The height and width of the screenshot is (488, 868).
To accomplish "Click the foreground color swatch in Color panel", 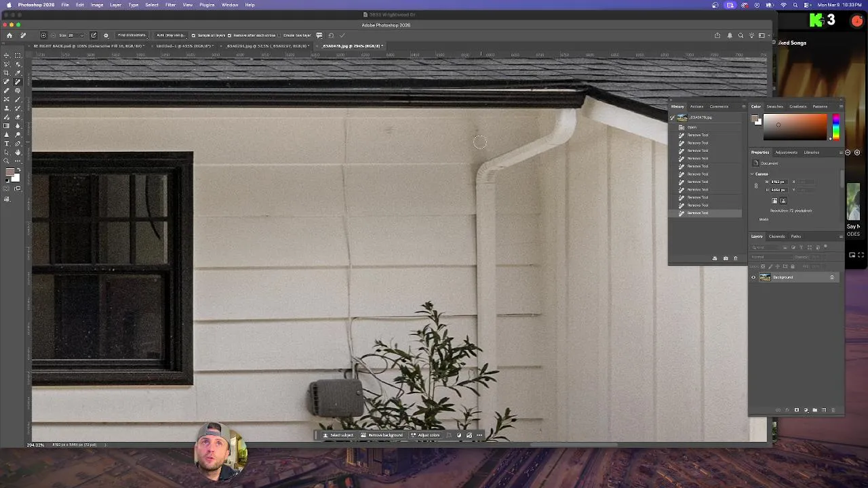I will (755, 119).
